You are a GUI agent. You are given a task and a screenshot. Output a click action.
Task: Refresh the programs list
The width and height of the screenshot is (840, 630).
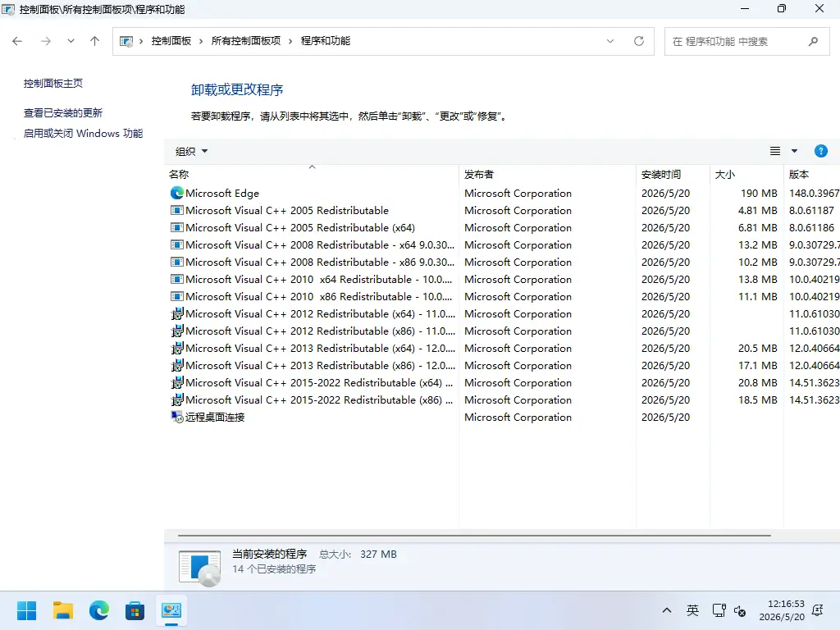point(638,41)
